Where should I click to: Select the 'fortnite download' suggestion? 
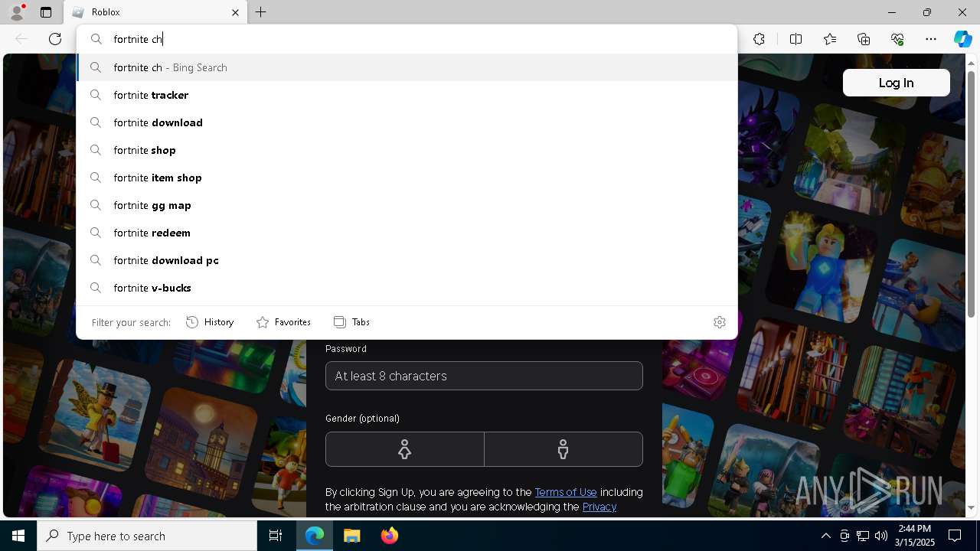[407, 122]
